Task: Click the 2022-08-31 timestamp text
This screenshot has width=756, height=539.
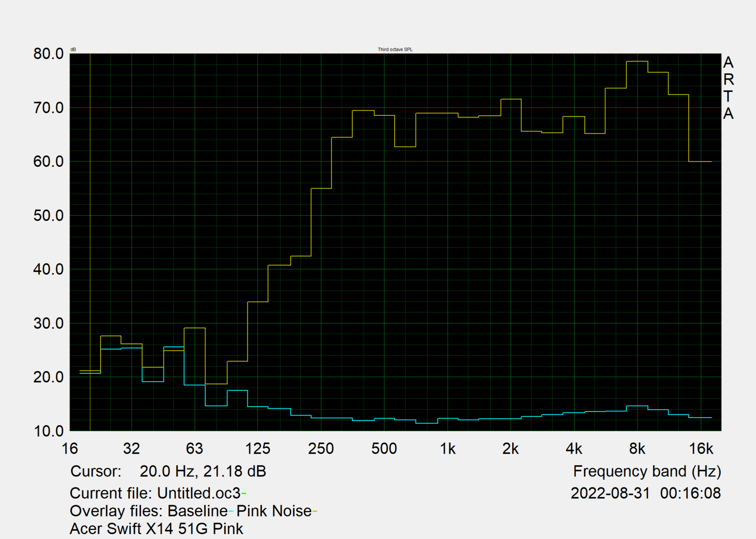Action: (x=610, y=493)
